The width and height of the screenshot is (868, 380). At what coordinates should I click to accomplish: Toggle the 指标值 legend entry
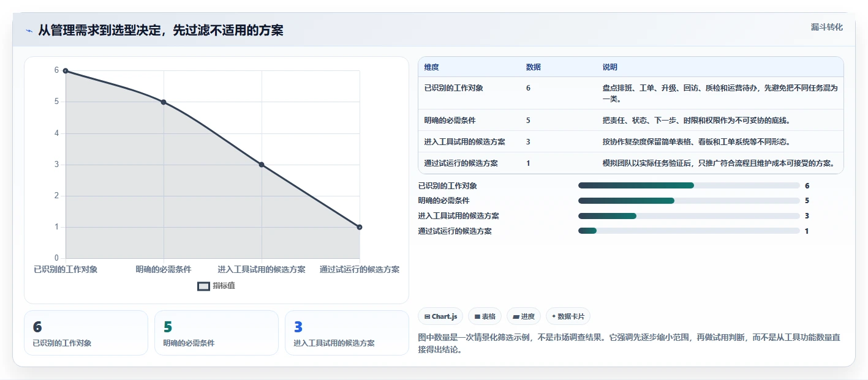pos(216,286)
